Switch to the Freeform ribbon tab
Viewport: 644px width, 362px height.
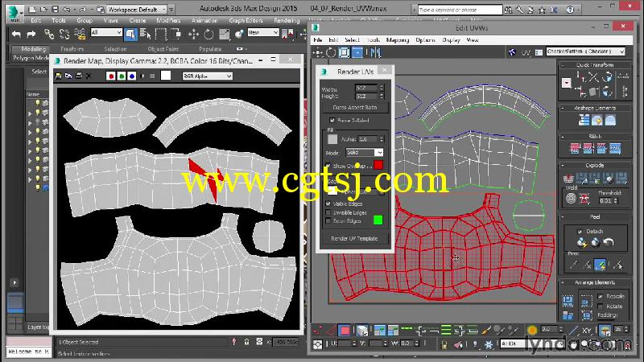[x=72, y=49]
